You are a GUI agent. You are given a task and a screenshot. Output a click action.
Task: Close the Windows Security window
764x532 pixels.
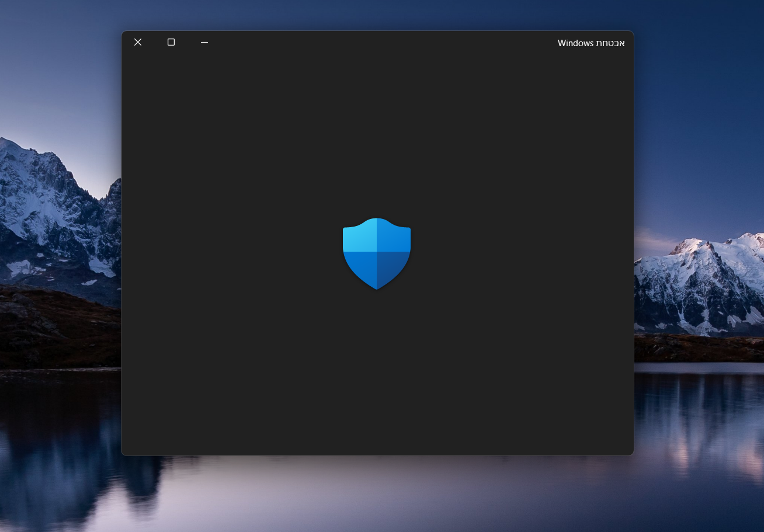pyautogui.click(x=138, y=42)
